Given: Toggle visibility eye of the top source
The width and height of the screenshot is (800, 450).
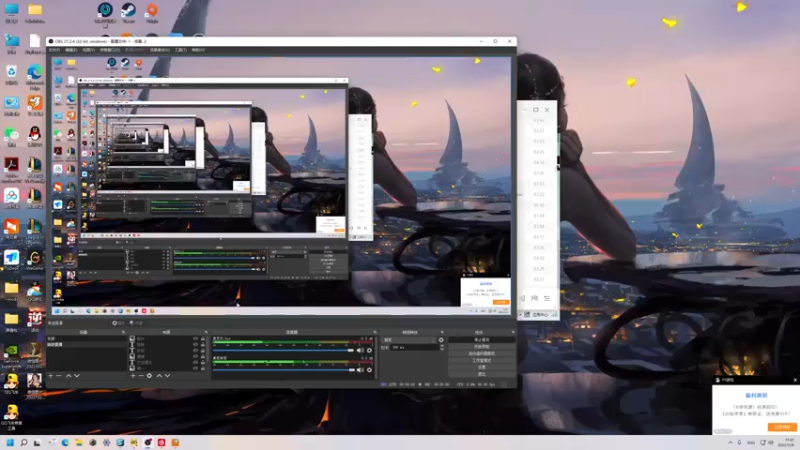Looking at the screenshot, I should click(x=195, y=339).
